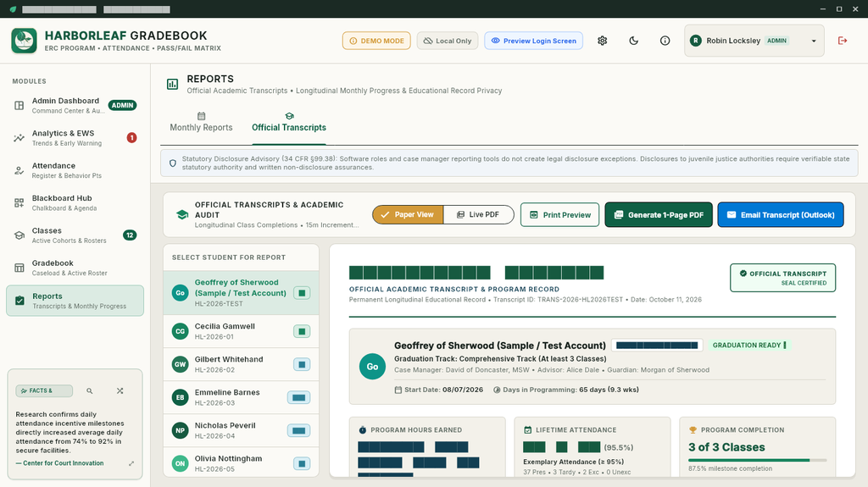Switch to dark mode with moon icon
This screenshot has height=487, width=868.
634,41
